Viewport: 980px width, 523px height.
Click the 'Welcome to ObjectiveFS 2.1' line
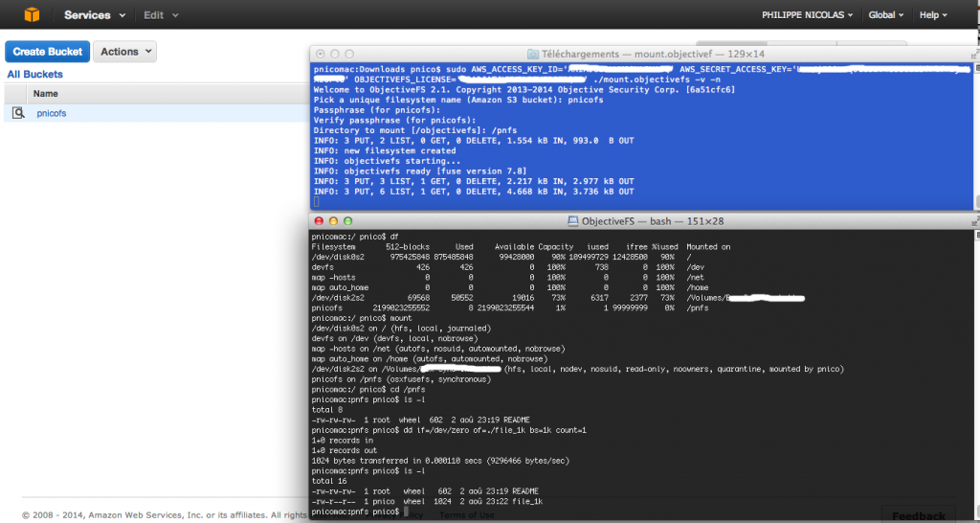[523, 90]
